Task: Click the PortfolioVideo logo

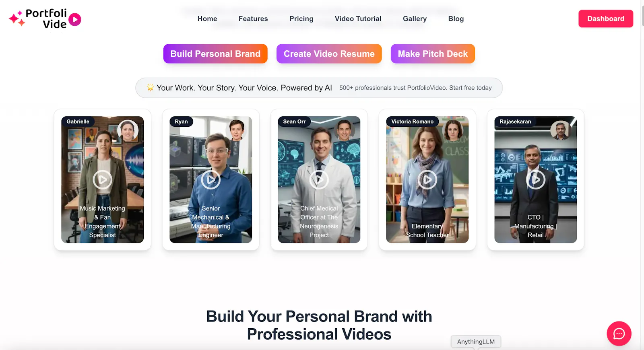Action: pos(45,19)
